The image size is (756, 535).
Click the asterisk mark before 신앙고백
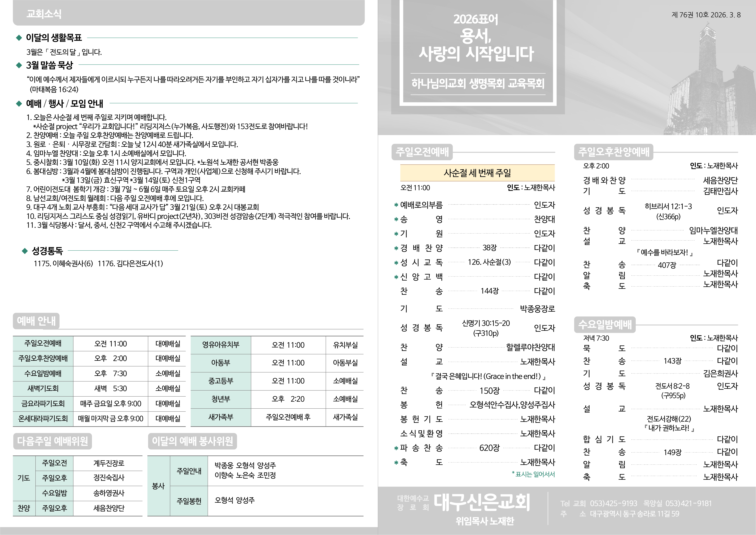tap(396, 277)
